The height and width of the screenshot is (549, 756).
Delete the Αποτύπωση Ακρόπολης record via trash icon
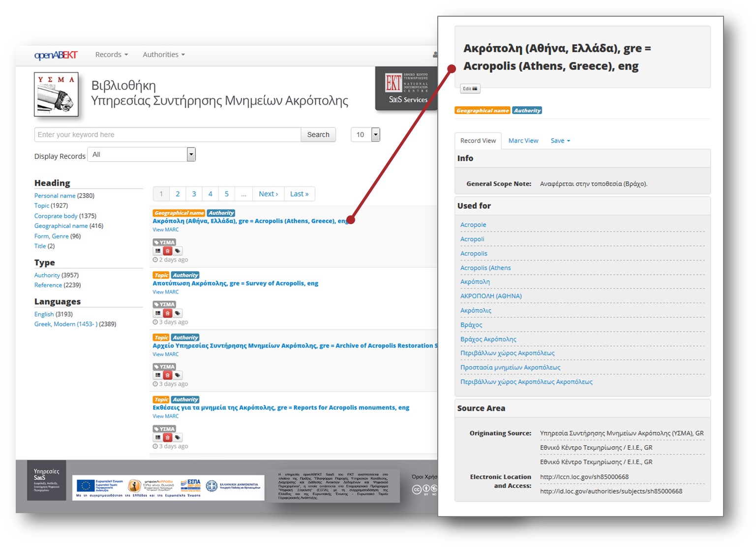168,313
